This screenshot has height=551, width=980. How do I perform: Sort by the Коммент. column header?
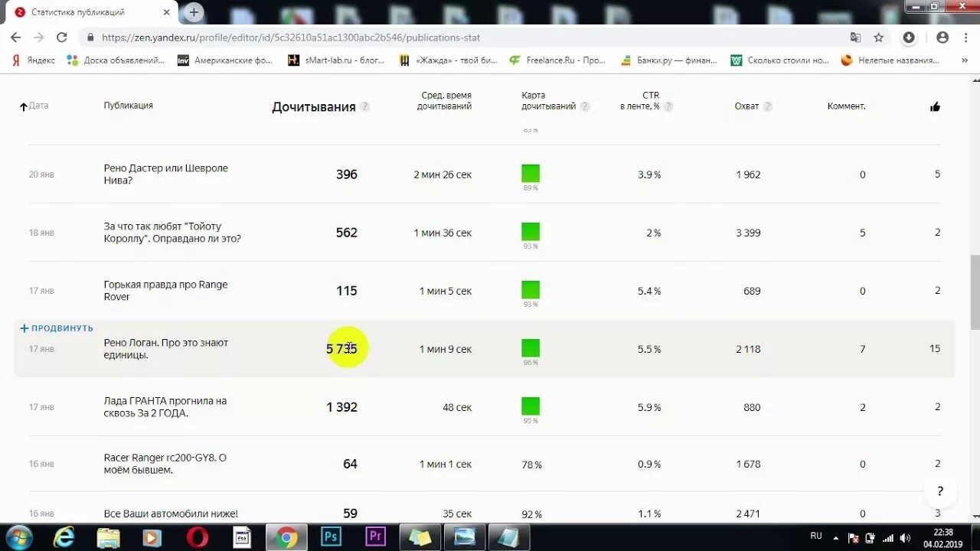(847, 106)
